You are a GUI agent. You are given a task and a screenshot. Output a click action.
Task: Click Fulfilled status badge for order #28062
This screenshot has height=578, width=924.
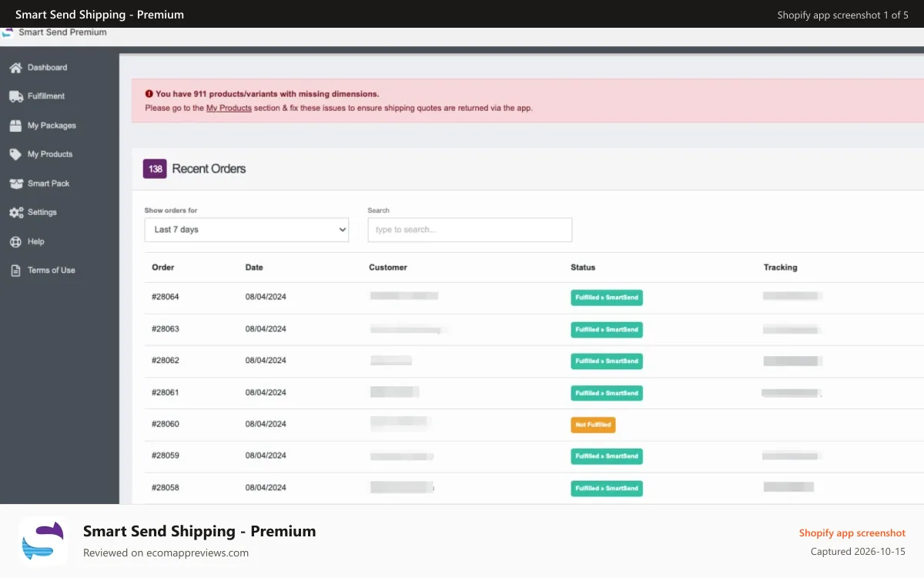coord(607,361)
